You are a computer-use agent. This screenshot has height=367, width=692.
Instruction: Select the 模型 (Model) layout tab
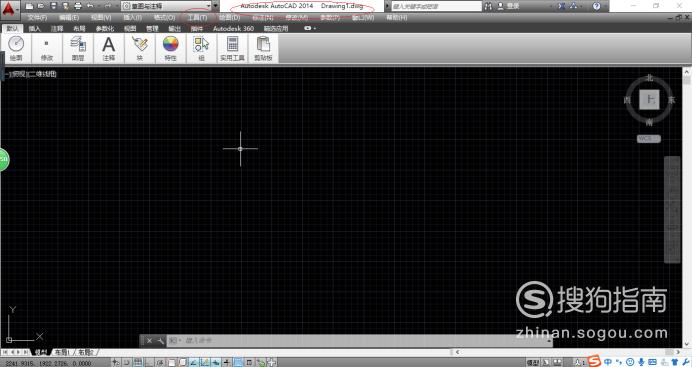point(41,352)
